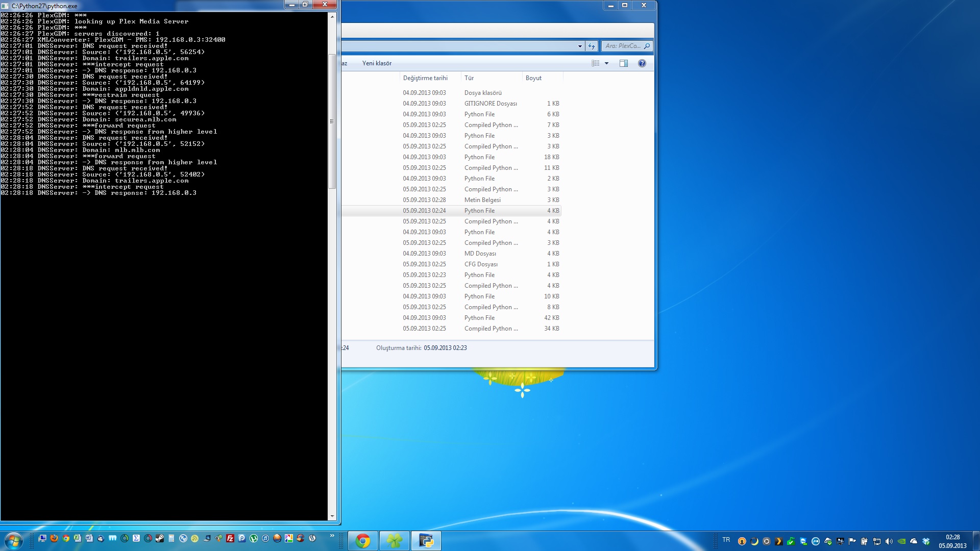Click the yellow RSS feed quick launch icon

tap(195, 538)
